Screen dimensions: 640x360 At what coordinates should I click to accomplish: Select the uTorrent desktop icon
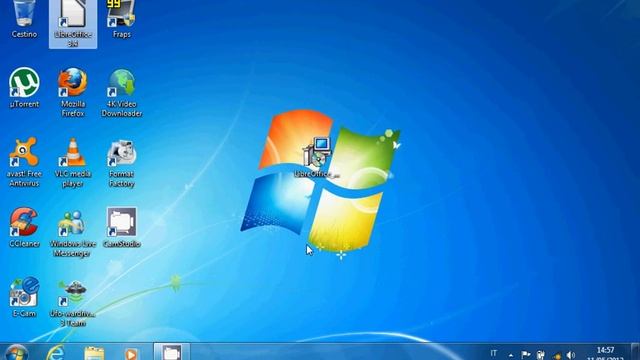(24, 88)
